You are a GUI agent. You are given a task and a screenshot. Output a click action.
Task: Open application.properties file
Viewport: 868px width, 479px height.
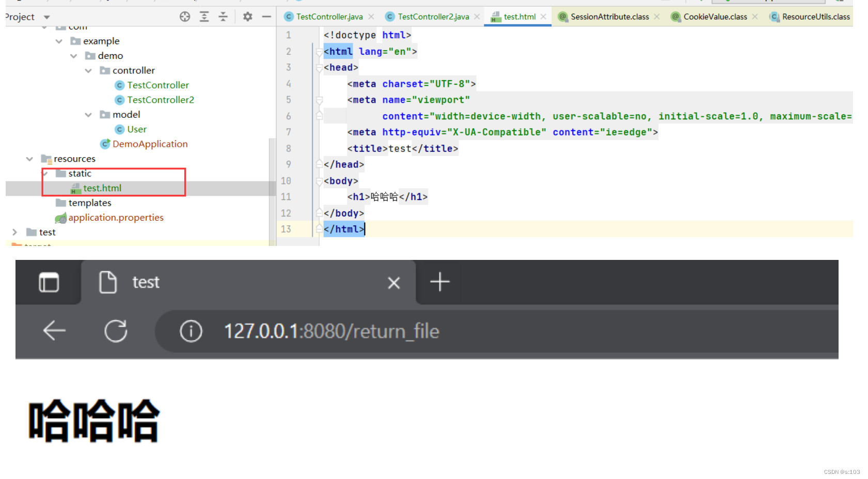tap(116, 218)
